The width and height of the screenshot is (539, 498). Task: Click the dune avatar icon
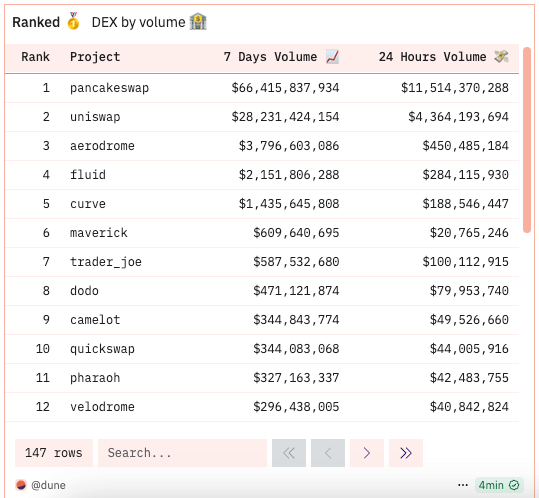[21, 485]
